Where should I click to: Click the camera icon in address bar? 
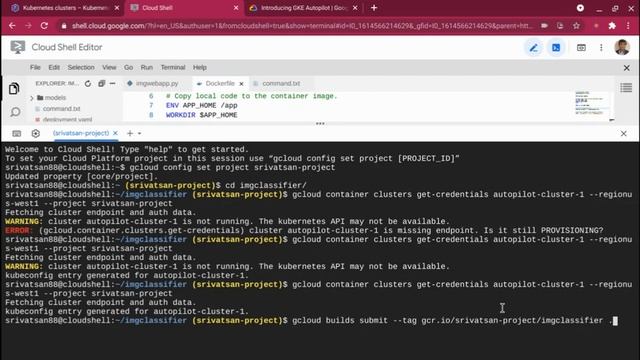(x=544, y=26)
